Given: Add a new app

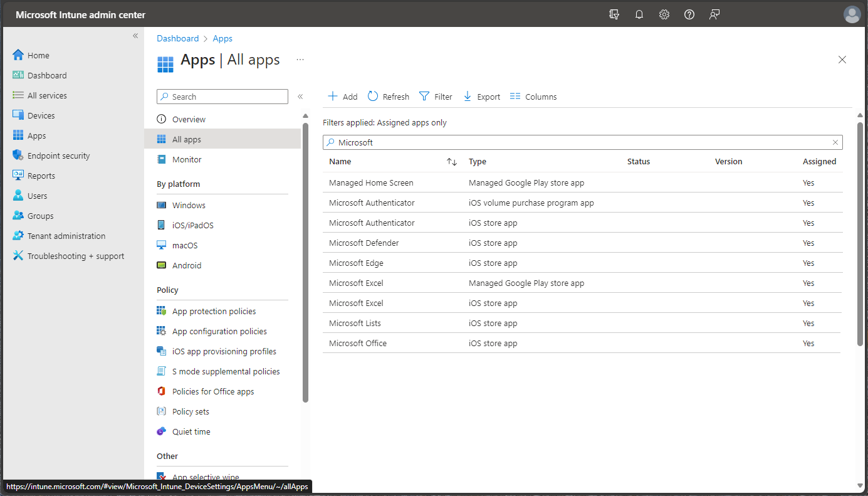Looking at the screenshot, I should tap(342, 96).
